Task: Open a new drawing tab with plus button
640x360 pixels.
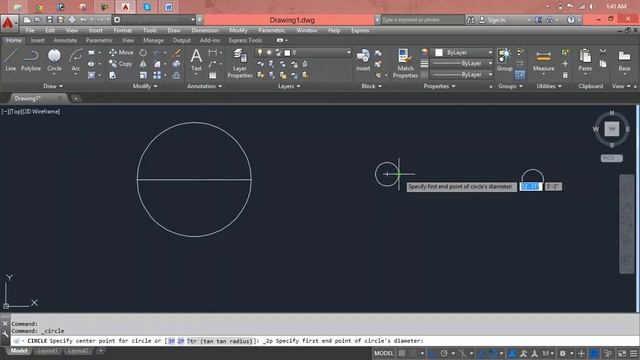Action: 76,99
